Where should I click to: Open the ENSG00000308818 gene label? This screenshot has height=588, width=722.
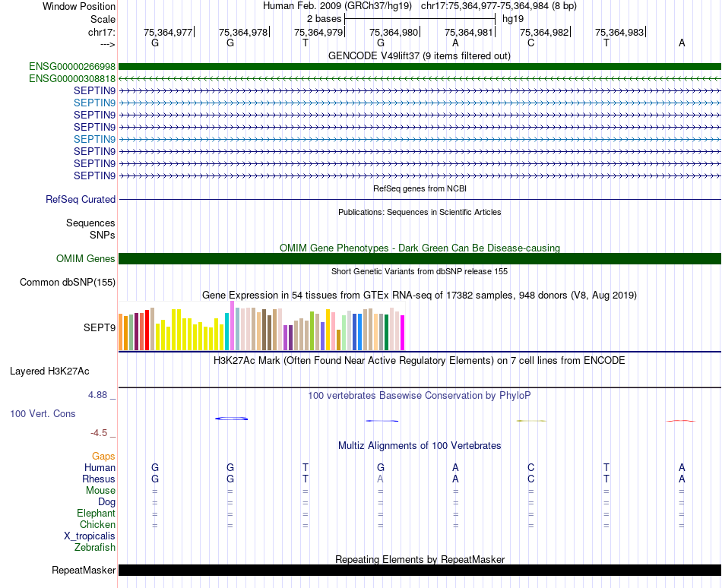72,79
